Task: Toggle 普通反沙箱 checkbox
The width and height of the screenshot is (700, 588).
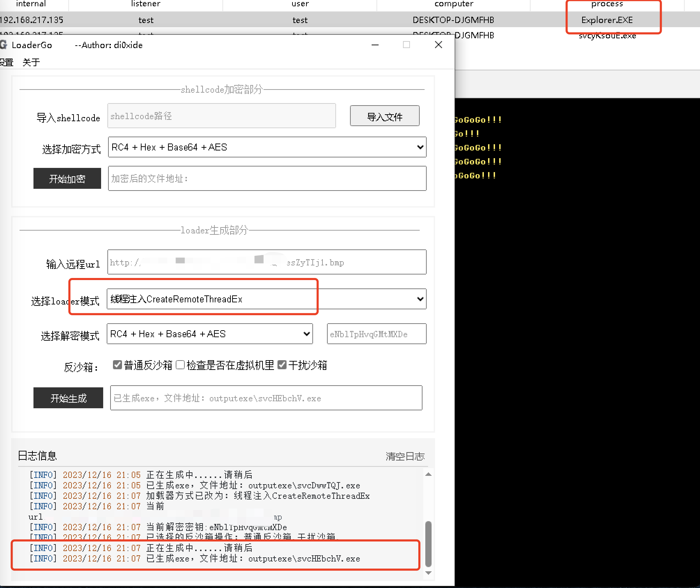Action: coord(117,365)
